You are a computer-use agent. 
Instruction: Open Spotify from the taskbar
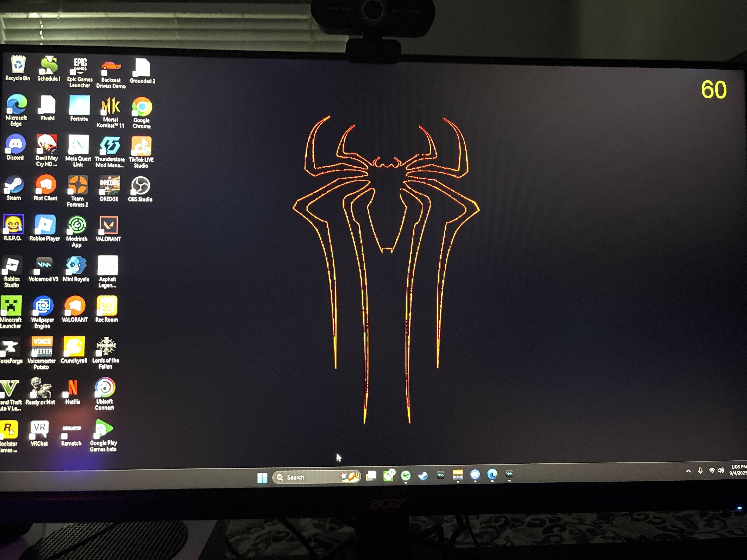tap(406, 475)
